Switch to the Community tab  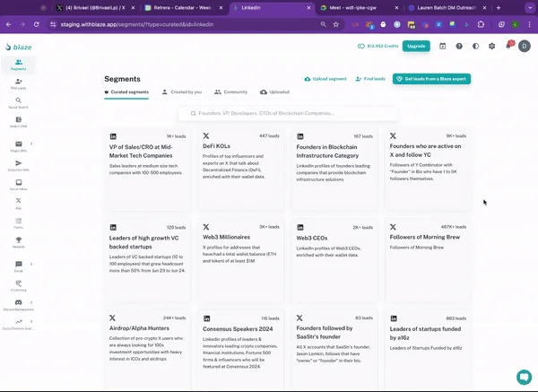pos(231,92)
